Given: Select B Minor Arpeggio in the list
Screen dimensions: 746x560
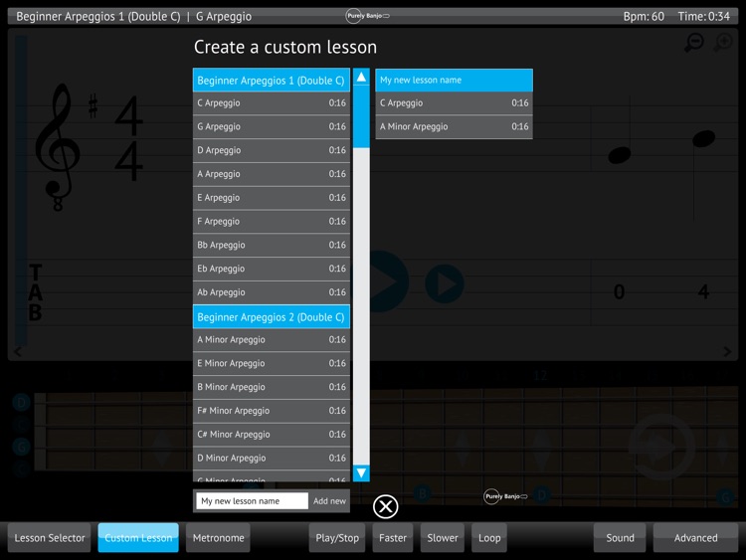Looking at the screenshot, I should tap(272, 387).
